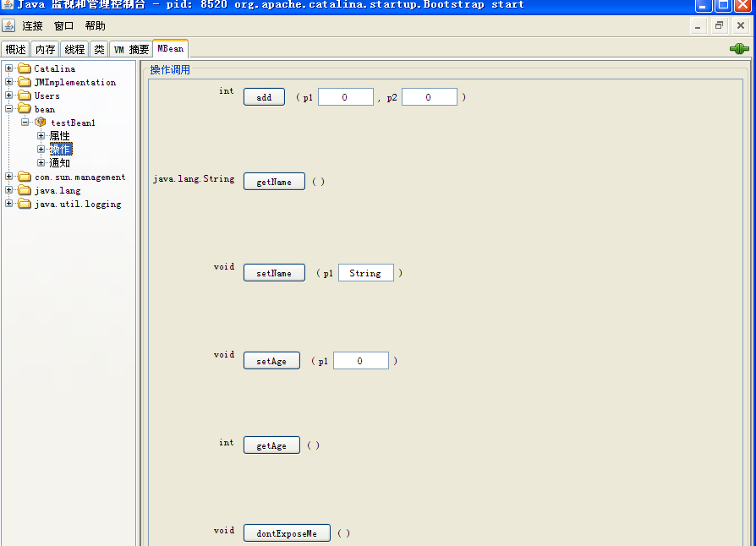Select the JMImplementation folder icon
Screen dimensions: 756x546
click(x=25, y=82)
